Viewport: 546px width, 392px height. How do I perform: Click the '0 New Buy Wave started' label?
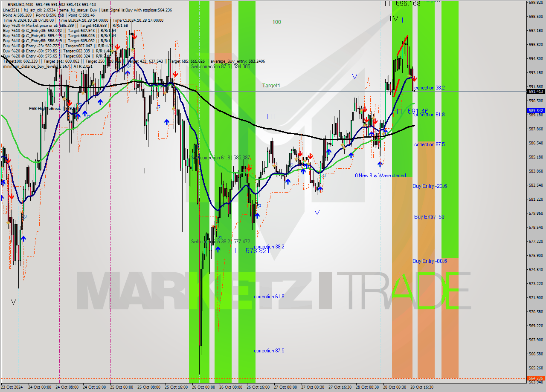pos(380,176)
